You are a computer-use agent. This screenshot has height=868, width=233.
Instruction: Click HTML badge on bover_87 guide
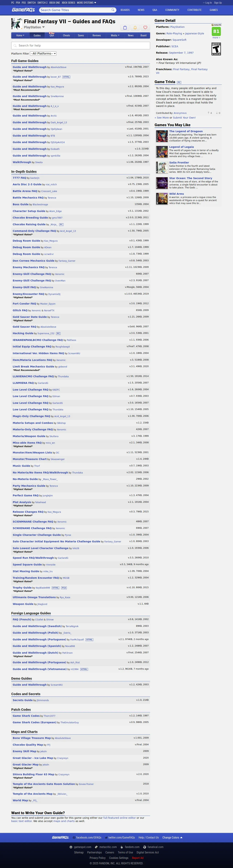(x=66, y=77)
